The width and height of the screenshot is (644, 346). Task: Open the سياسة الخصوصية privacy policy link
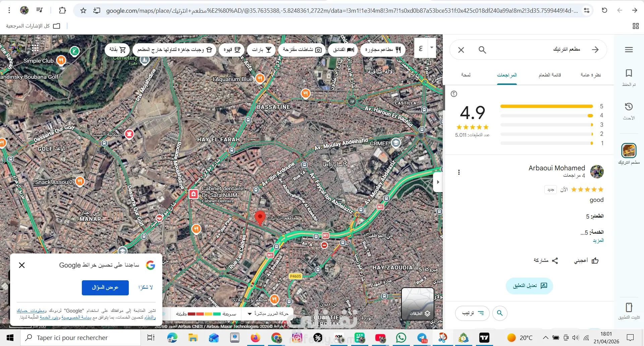coord(76,317)
